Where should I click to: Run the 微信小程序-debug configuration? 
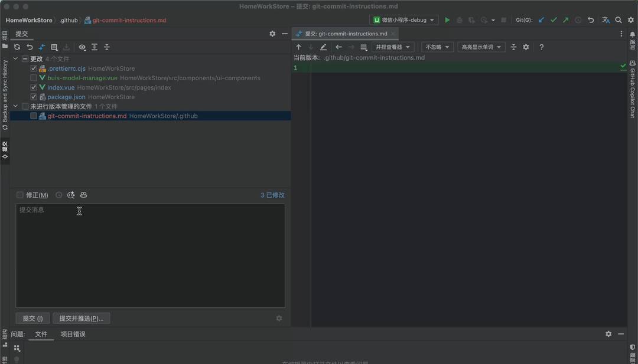coord(447,19)
